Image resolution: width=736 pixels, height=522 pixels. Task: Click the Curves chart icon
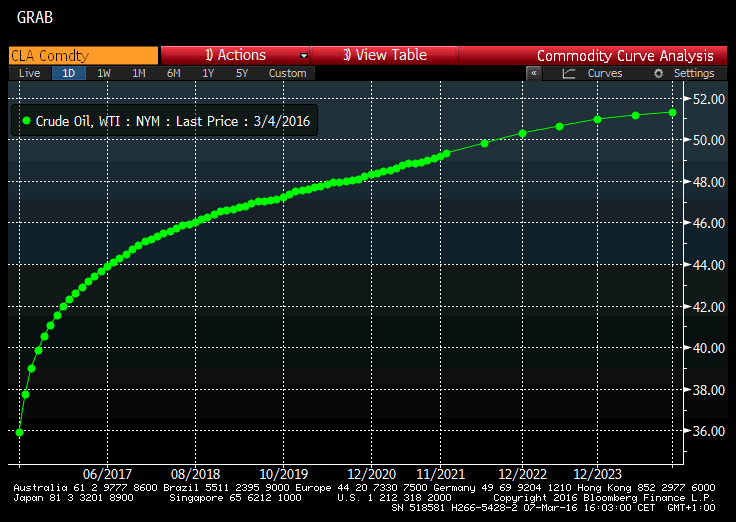tap(569, 73)
